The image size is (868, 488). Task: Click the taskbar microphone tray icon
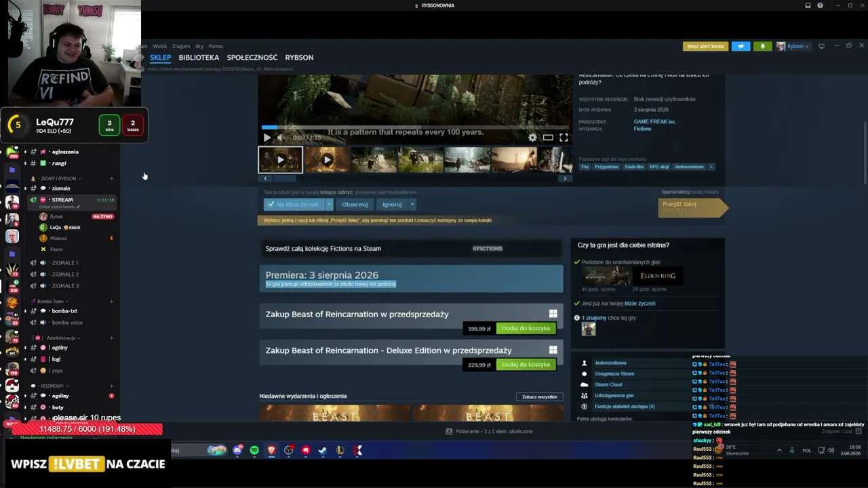pos(791,450)
